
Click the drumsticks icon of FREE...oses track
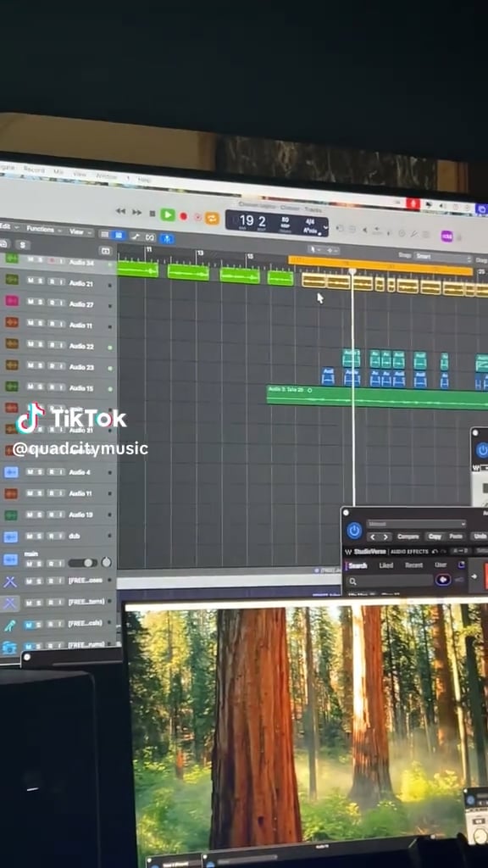tap(10, 581)
